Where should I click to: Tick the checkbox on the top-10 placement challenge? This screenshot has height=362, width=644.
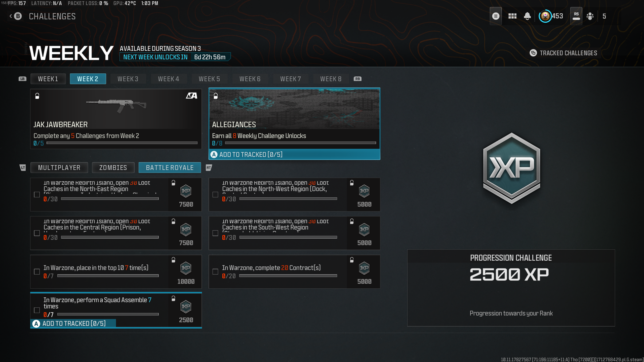[37, 272]
